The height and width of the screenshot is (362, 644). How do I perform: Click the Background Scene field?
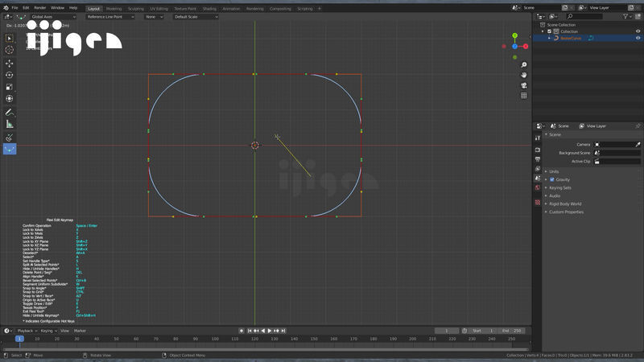pos(617,153)
